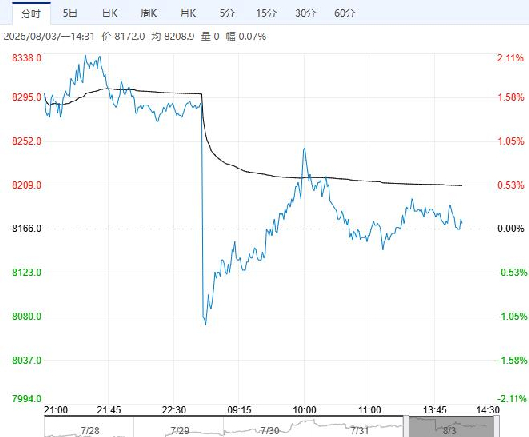This screenshot has width=529, height=437.
Task: Switch to the 30分 interval tab
Action: click(x=306, y=13)
